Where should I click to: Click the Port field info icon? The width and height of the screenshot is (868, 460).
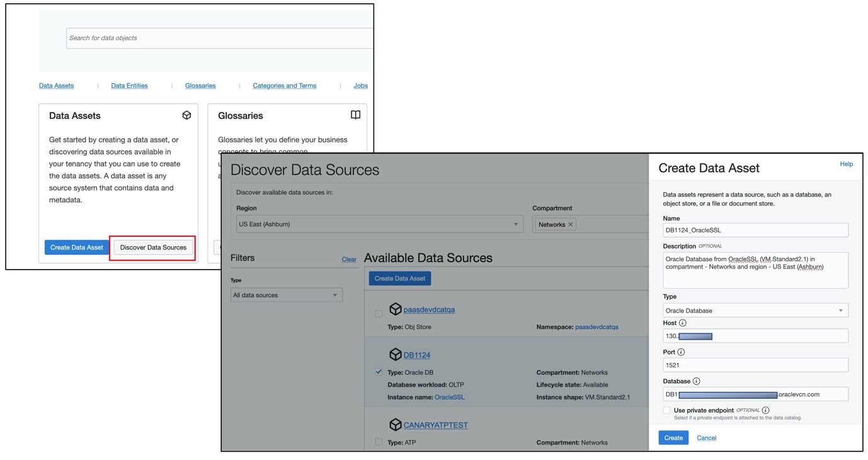681,352
